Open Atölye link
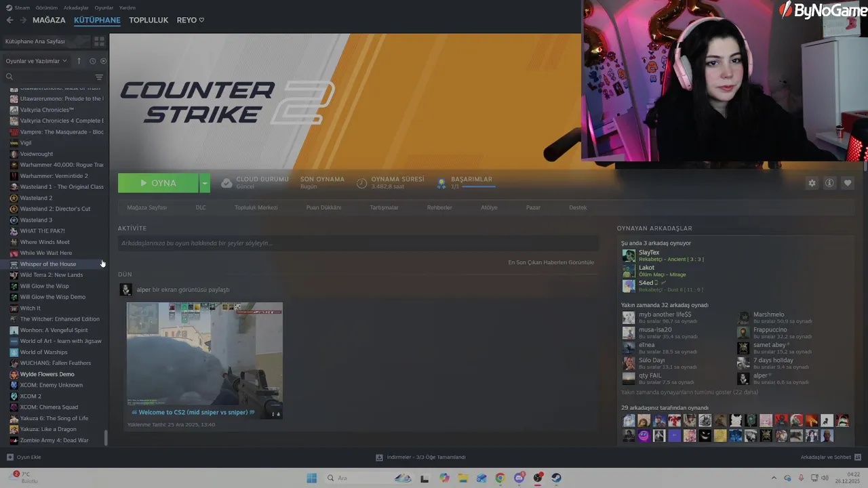Image resolution: width=868 pixels, height=488 pixels. coord(489,207)
